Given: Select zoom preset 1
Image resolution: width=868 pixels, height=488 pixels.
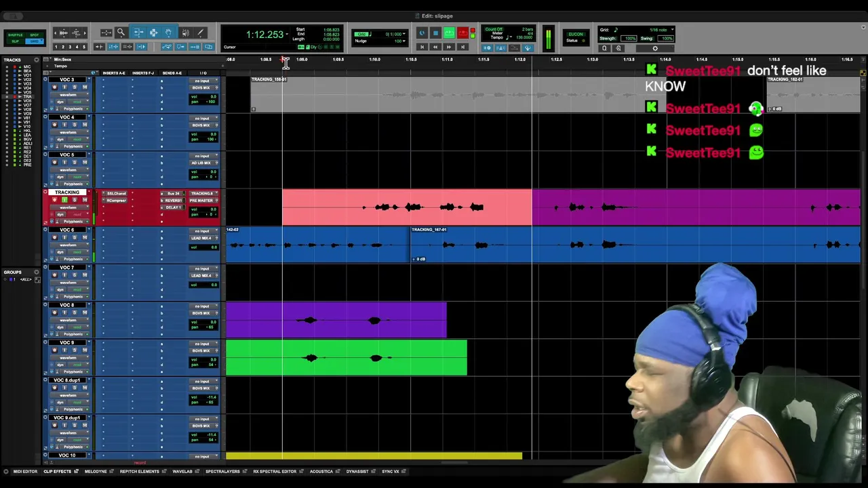Looking at the screenshot, I should point(56,47).
